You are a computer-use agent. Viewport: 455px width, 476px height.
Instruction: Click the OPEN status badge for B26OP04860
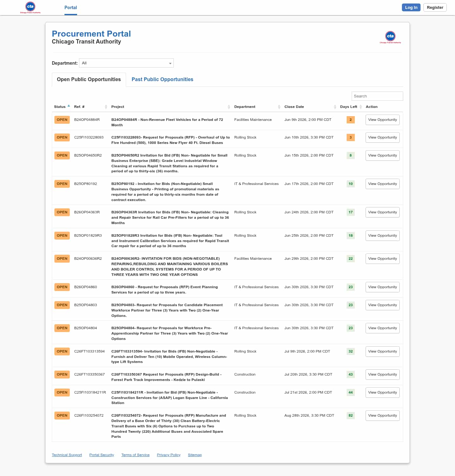point(62,287)
